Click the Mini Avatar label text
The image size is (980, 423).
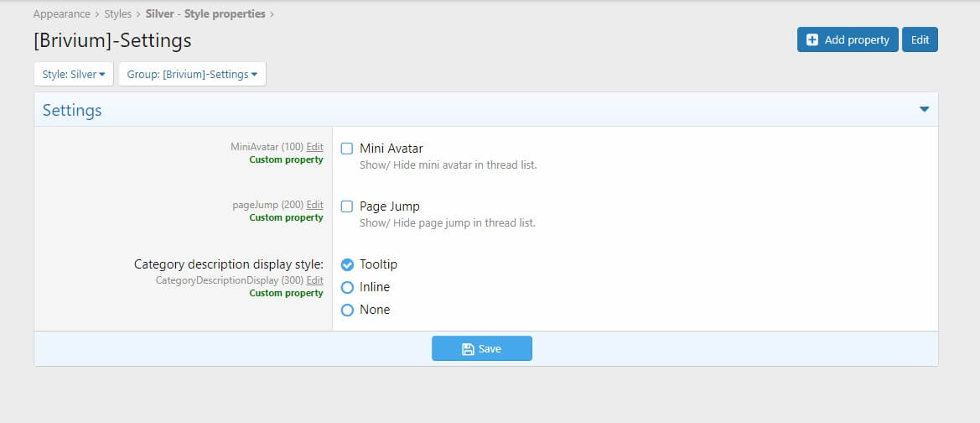pyautogui.click(x=391, y=149)
